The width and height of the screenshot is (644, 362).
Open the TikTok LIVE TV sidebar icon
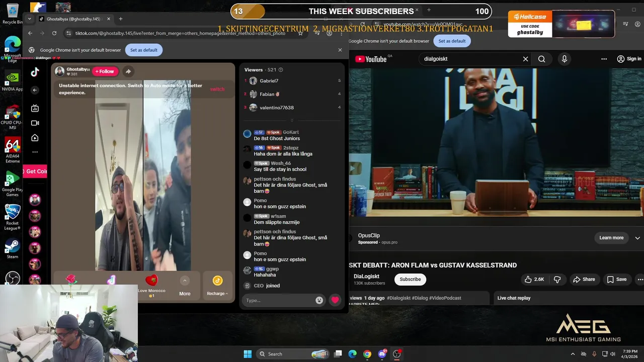tap(35, 108)
